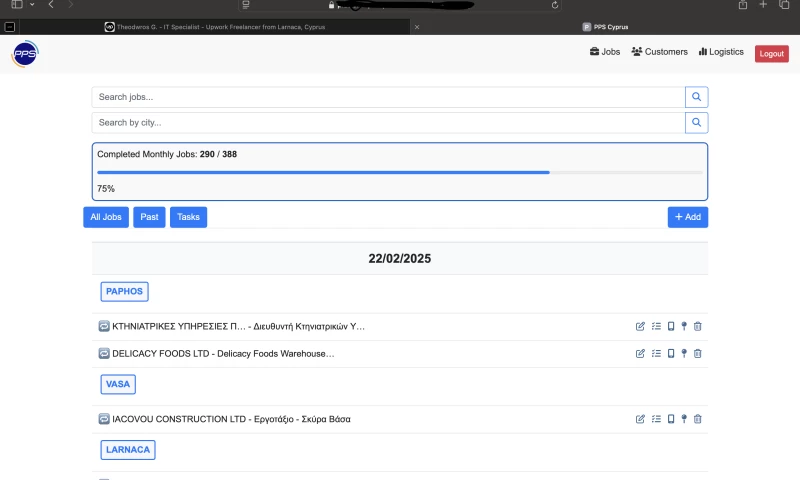Open checklist for IACOVOU CONSTRUCTION job
This screenshot has width=800, height=480.
656,419
